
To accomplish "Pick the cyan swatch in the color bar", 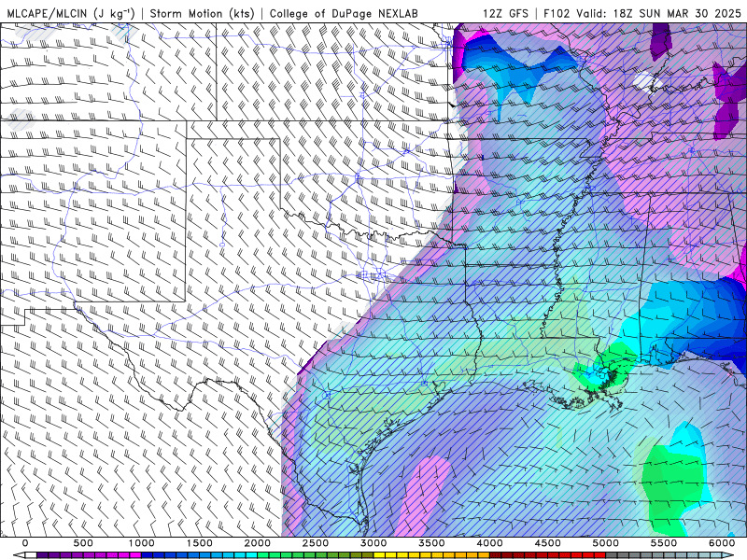I will click(251, 555).
